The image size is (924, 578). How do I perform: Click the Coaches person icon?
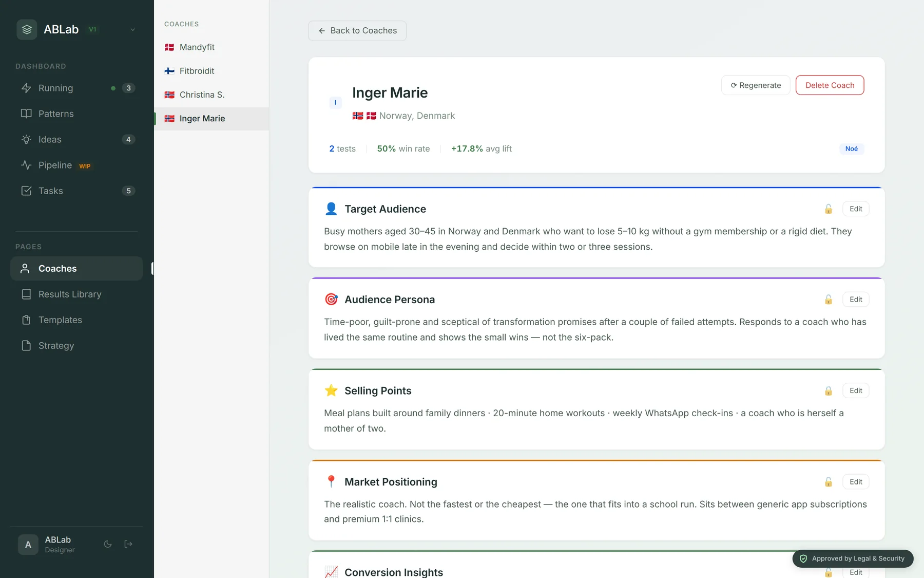point(25,268)
